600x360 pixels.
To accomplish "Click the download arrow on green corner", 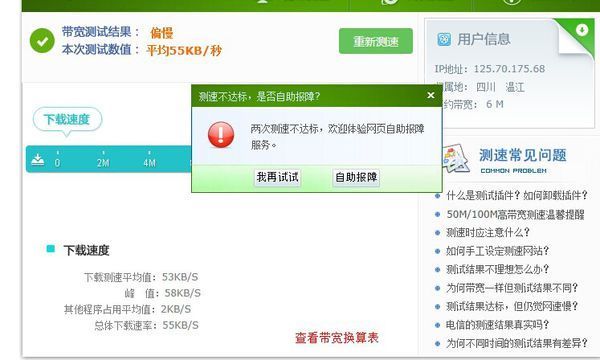I will (x=582, y=29).
